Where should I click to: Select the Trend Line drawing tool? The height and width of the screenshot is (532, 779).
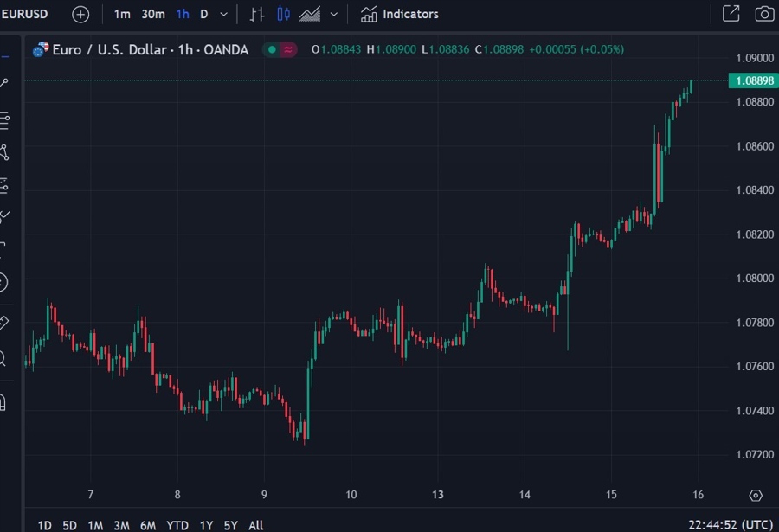coord(4,82)
